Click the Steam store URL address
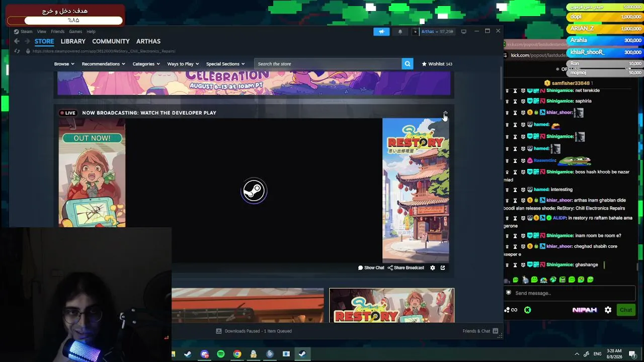This screenshot has width=644, height=362. [x=104, y=51]
